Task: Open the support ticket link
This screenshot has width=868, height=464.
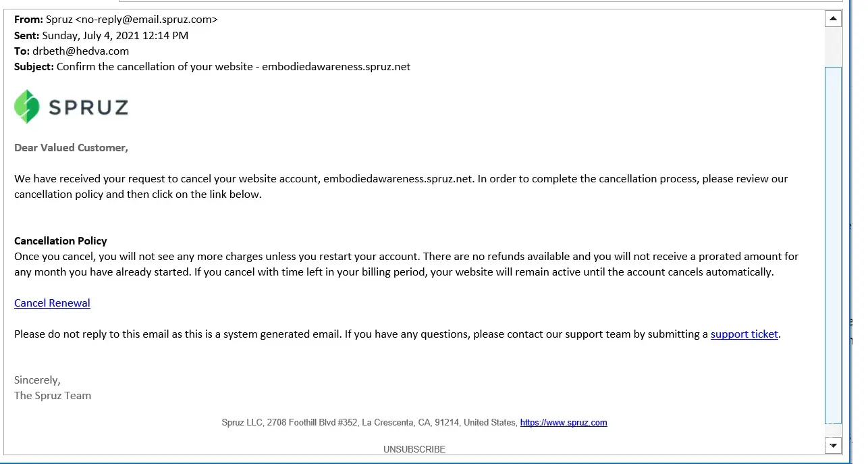Action: coord(744,334)
